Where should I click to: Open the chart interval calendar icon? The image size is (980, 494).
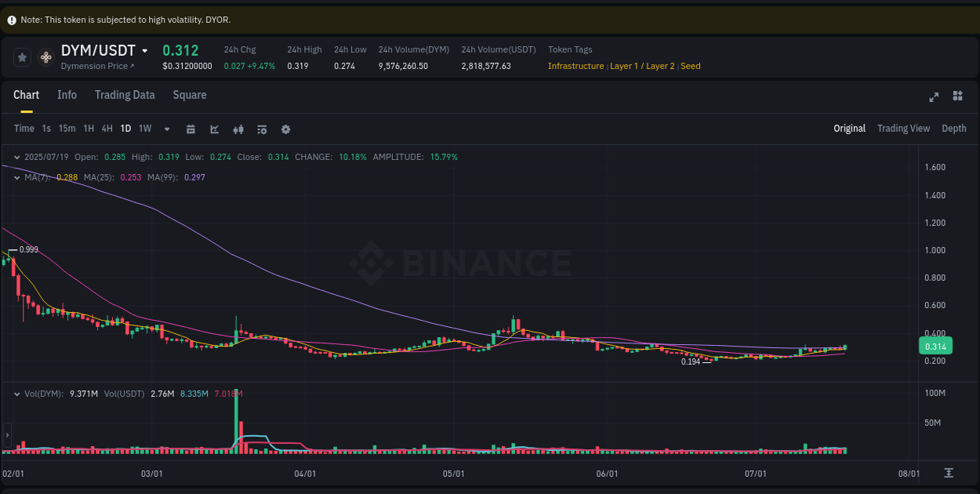(191, 128)
